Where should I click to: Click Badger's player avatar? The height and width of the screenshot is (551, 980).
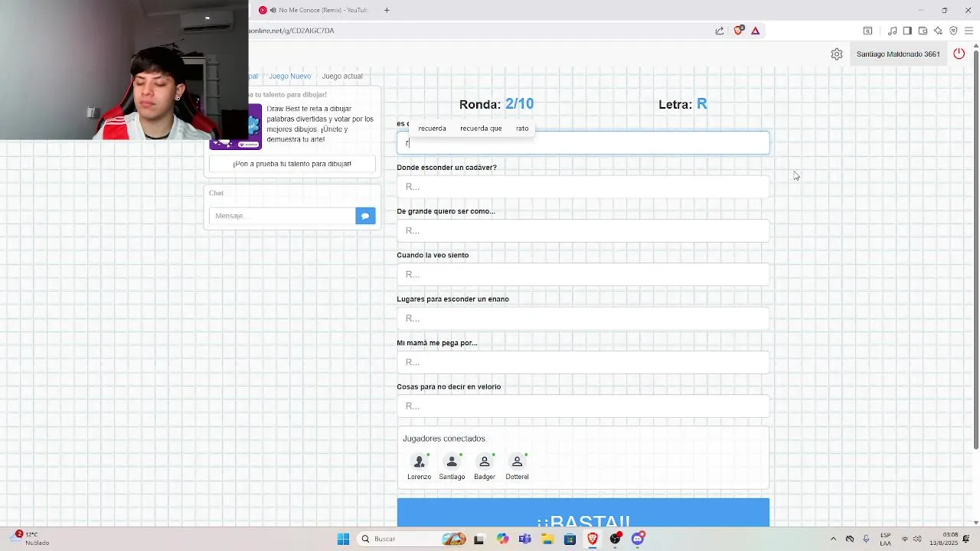coord(485,461)
